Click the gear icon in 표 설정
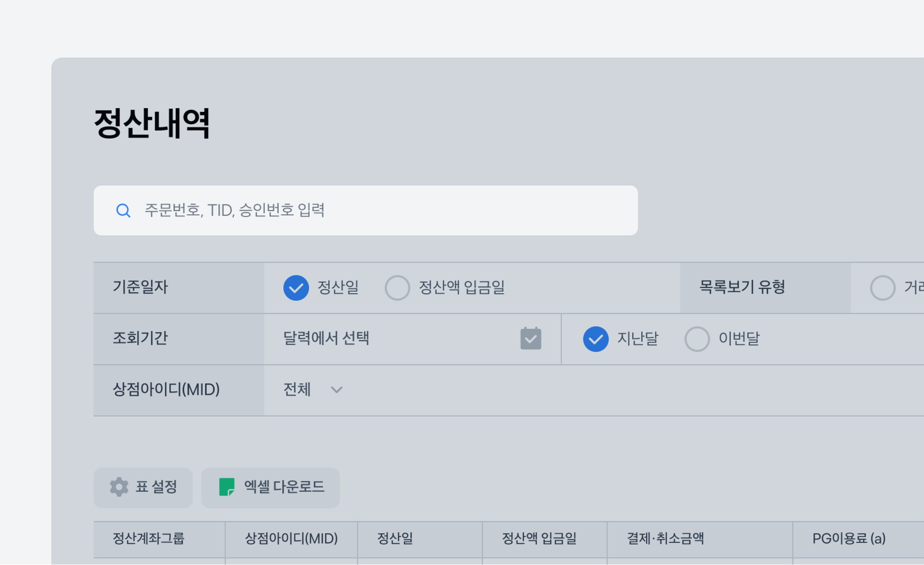 119,487
